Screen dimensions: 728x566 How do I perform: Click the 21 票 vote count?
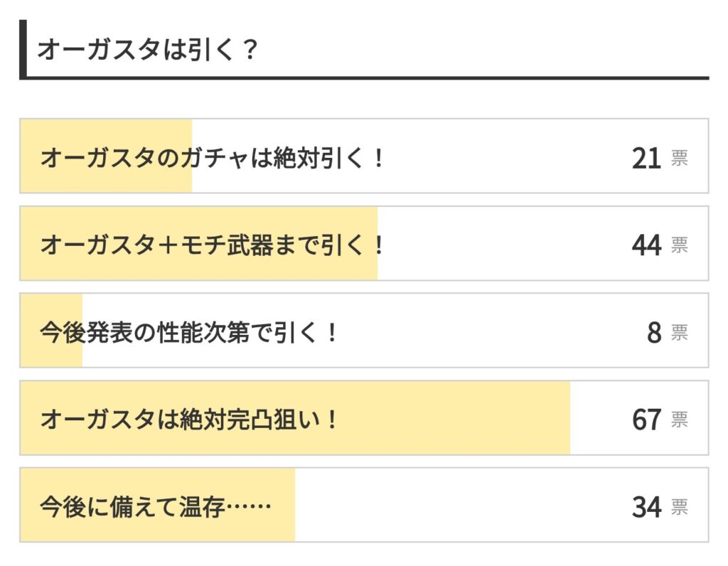coord(660,159)
